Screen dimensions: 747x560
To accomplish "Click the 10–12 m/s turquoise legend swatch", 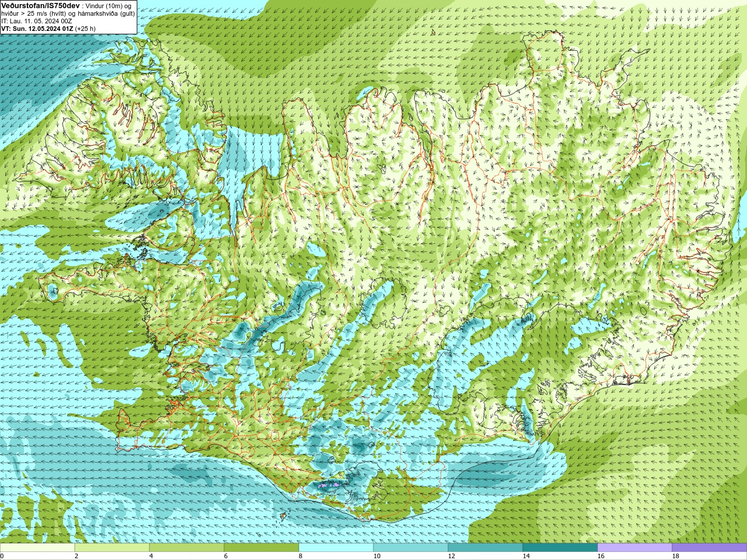I will [x=411, y=548].
